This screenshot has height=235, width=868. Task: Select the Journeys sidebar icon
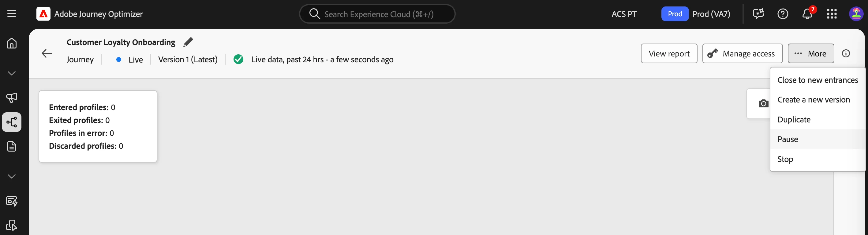click(x=11, y=122)
